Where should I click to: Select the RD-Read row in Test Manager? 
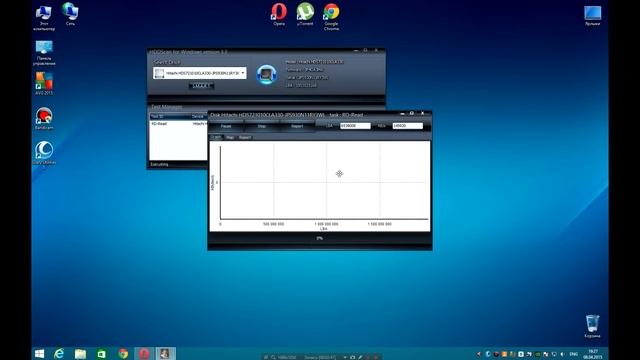pos(178,124)
